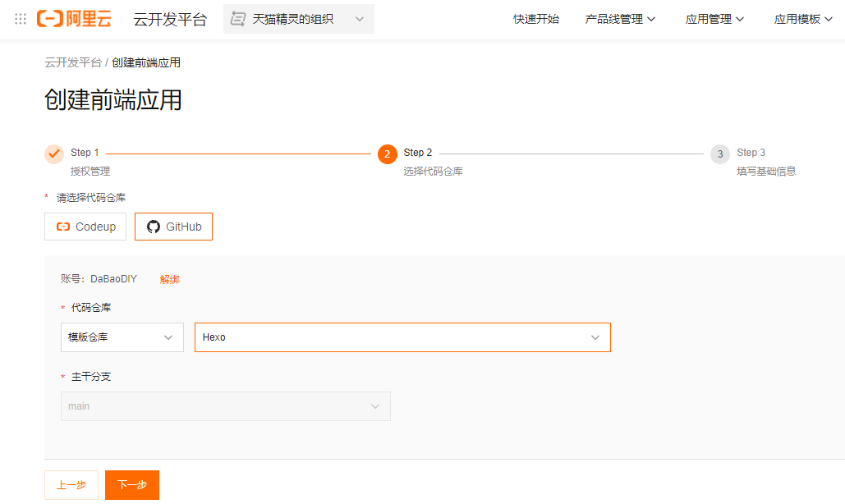Click the Step 2 circle indicator
The image size is (845, 504).
tap(387, 154)
